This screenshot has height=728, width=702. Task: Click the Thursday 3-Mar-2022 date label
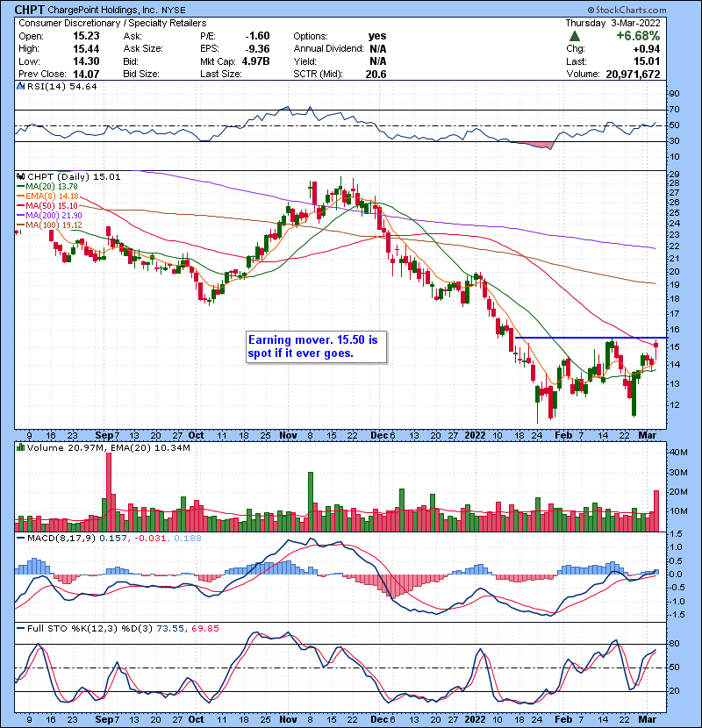(x=612, y=23)
